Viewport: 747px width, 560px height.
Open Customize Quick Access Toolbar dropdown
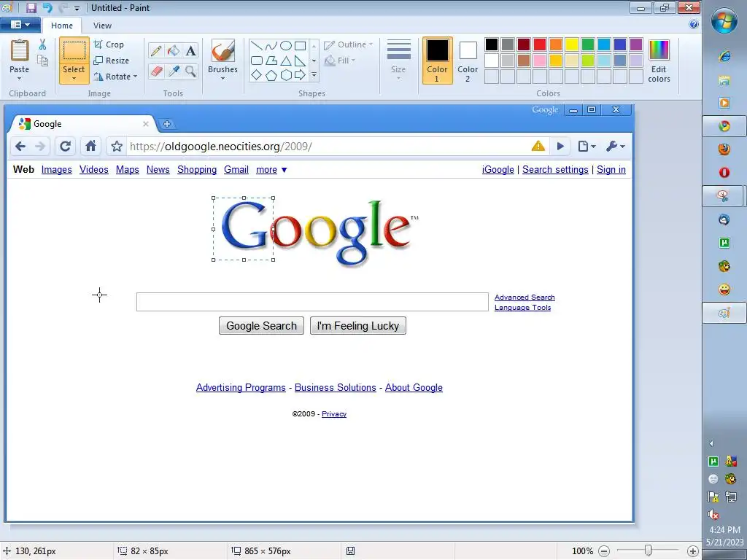coord(77,8)
